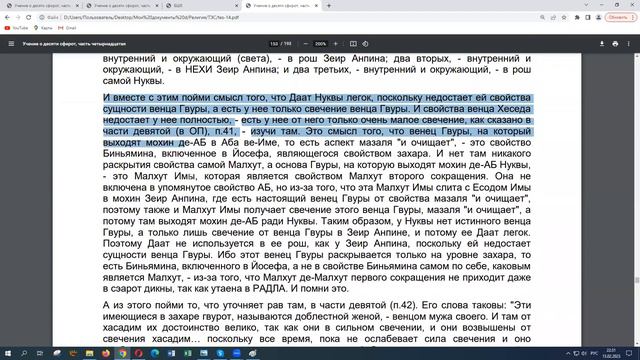Close the active fourth browser tab
640x360 pixels.
(x=316, y=6)
